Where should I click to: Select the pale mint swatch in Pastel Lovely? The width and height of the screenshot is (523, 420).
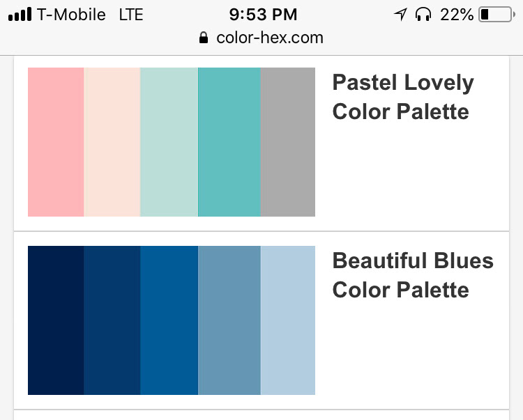coord(169,142)
